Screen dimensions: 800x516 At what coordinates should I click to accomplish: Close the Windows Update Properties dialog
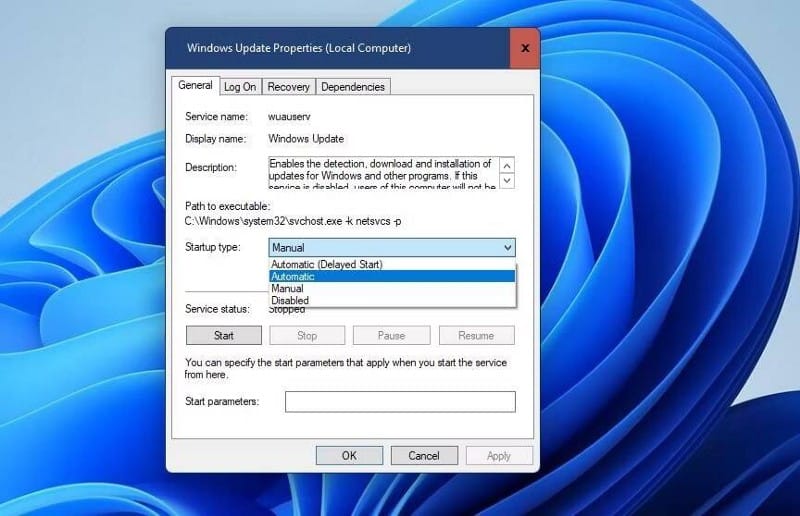[x=524, y=48]
